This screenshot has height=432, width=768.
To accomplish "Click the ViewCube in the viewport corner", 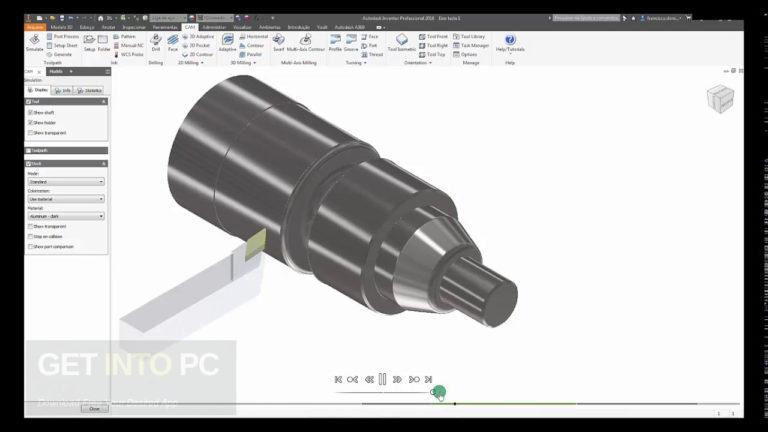I will coord(720,98).
